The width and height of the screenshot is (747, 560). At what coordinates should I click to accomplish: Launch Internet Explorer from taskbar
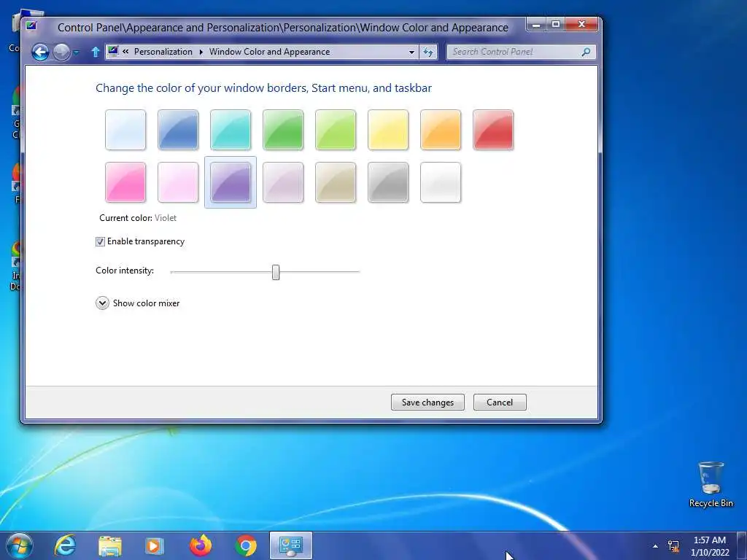coord(65,545)
